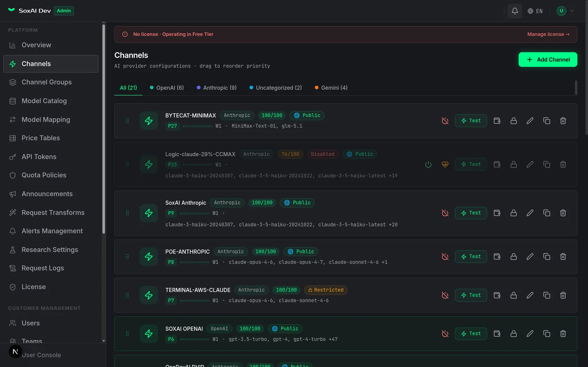Test the SoxAI Anthropic channel
588x367 pixels.
click(x=471, y=213)
